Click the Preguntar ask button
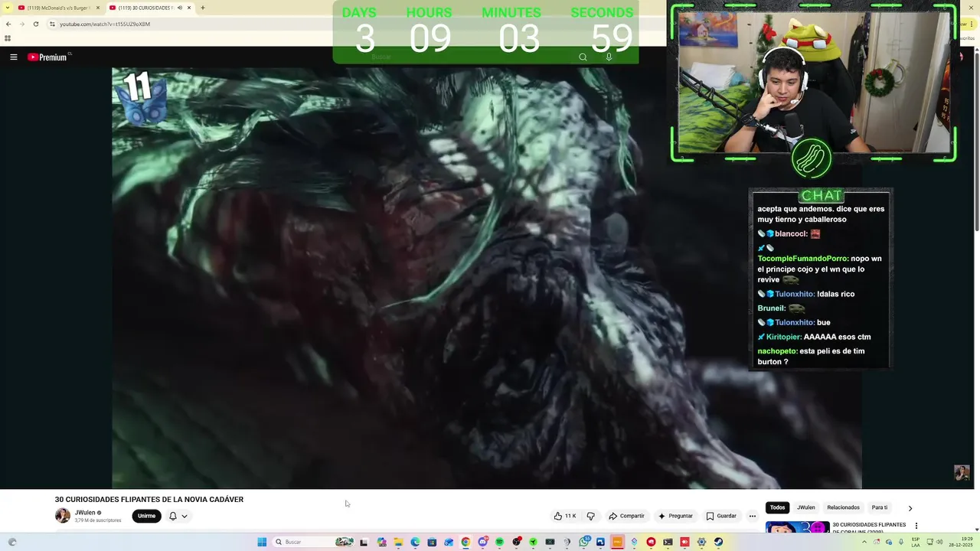Image resolution: width=980 pixels, height=551 pixels. (x=675, y=516)
